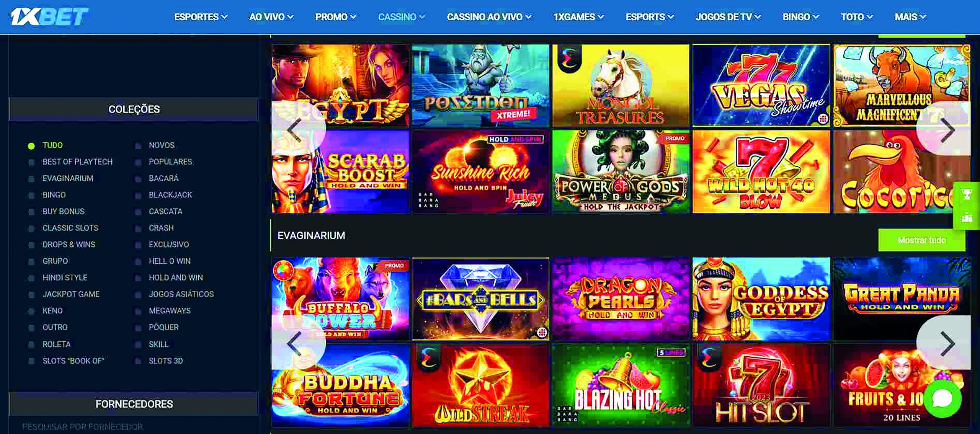
Task: Open the Dragon Pearls game thumbnail
Action: (x=621, y=299)
